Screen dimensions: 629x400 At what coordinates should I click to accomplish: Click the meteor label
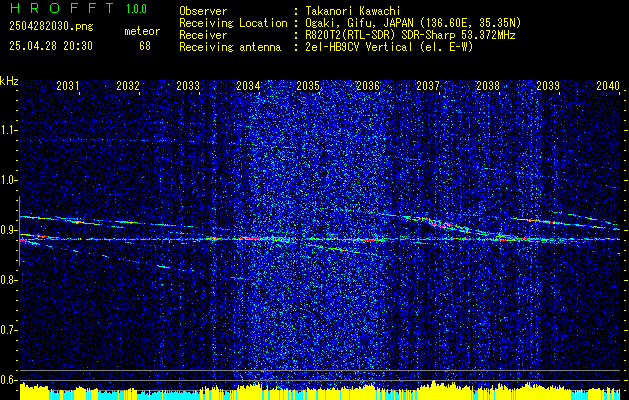coord(142,31)
